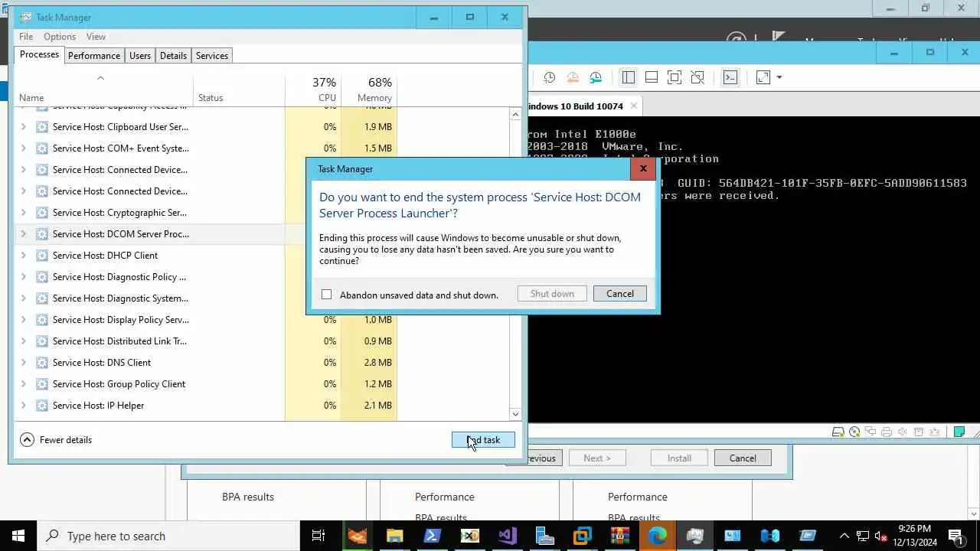The width and height of the screenshot is (980, 551).
Task: Sort processes by Memory column
Action: click(369, 90)
